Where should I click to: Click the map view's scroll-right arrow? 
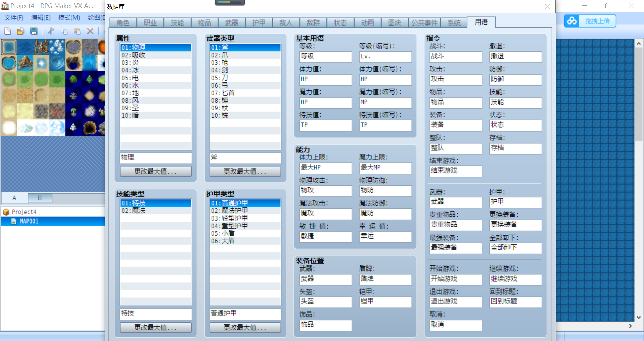coord(630,326)
